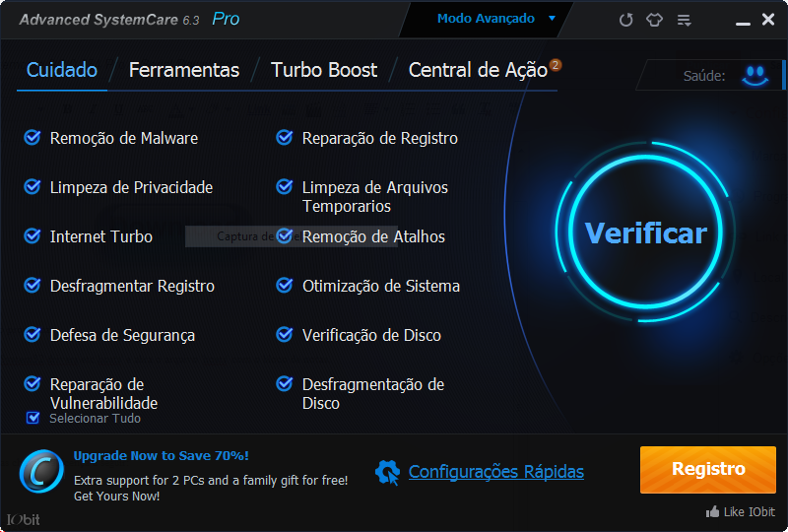Click the Like IObit thumbs-up icon
The height and width of the screenshot is (532, 788).
712,512
